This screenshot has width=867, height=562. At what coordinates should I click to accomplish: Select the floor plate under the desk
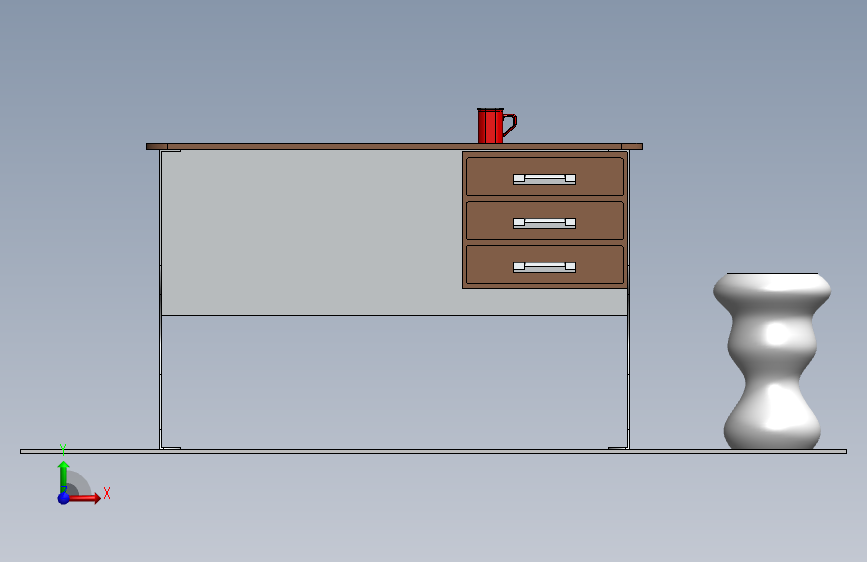(434, 451)
